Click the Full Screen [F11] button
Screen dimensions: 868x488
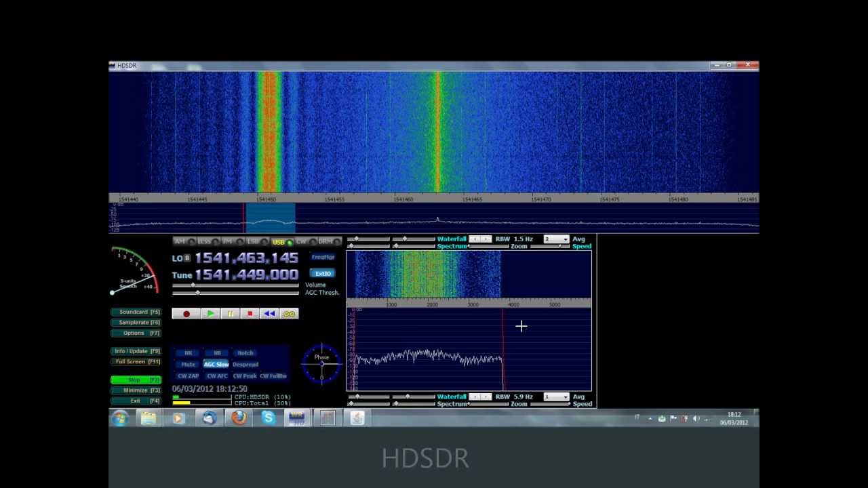coord(136,362)
